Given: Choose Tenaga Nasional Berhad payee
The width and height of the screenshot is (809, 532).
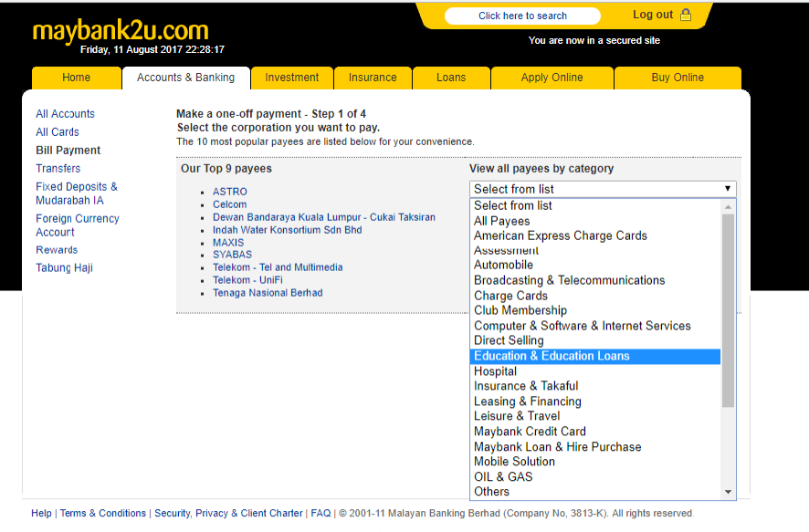Looking at the screenshot, I should 268,293.
